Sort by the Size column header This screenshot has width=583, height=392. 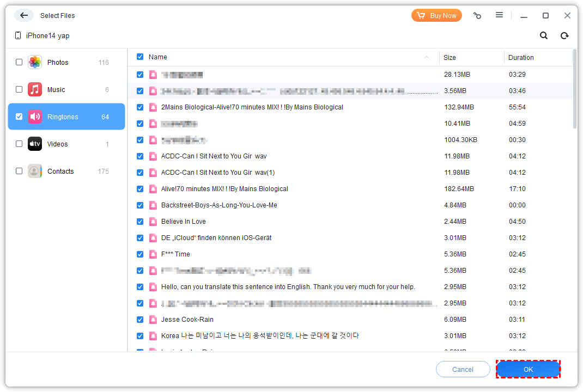pos(450,57)
